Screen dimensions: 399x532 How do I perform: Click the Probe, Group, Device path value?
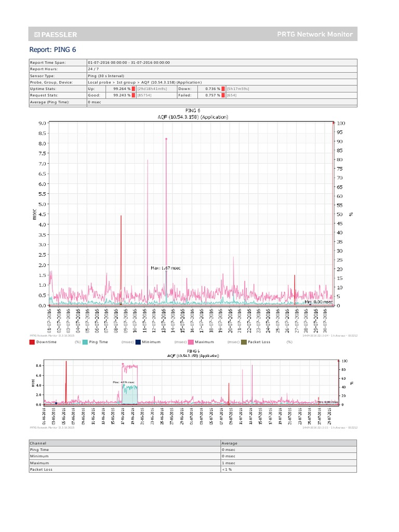(x=144, y=82)
